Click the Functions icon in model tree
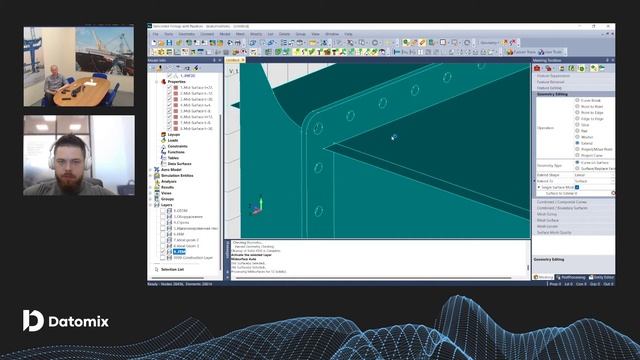640x360 pixels. [x=163, y=152]
